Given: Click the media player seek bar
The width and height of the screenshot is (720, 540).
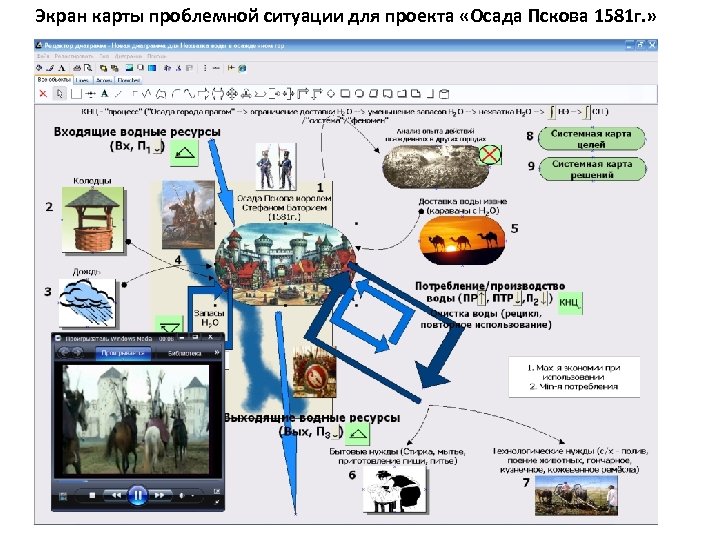Looking at the screenshot, I should pyautogui.click(x=137, y=481).
